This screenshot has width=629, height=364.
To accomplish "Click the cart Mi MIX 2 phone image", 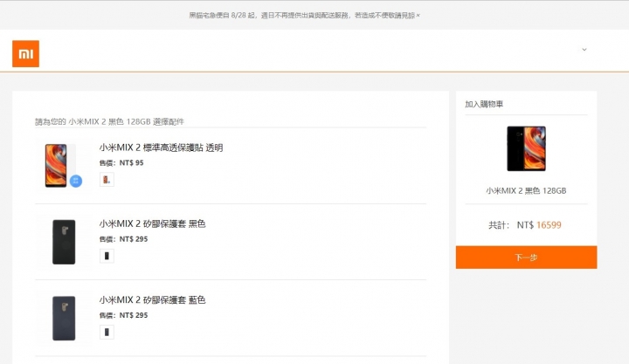I will [x=526, y=148].
